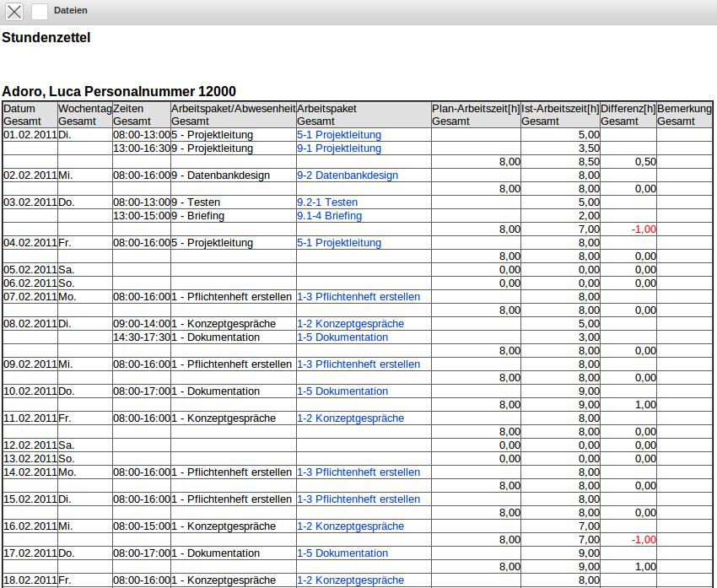Follow the 9.2-1 Testen link
Image resolution: width=717 pixels, height=588 pixels.
tap(327, 202)
